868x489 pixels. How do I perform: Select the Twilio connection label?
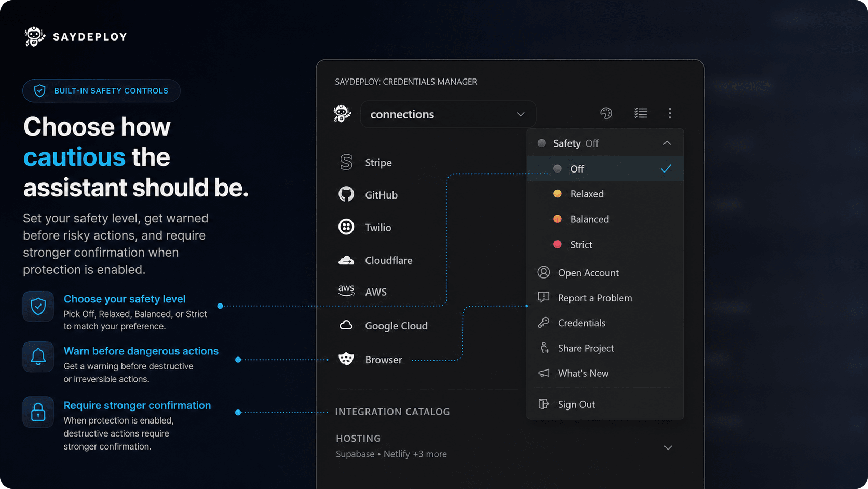(x=378, y=228)
